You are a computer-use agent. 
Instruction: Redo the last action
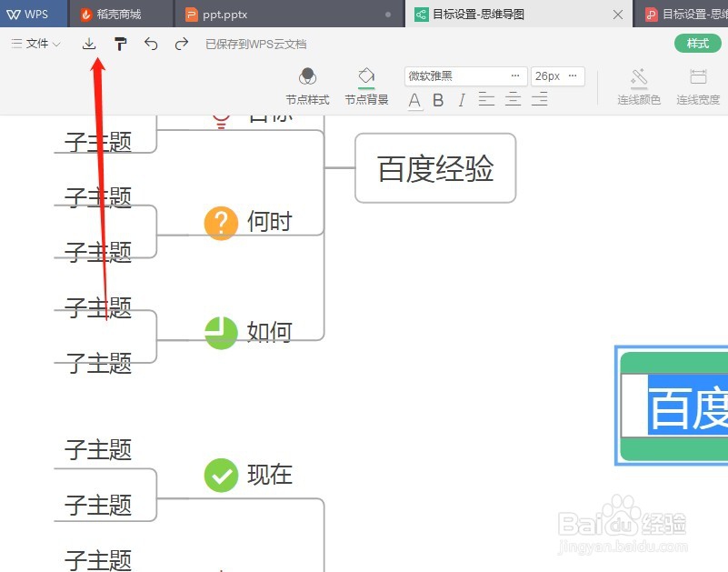[x=182, y=45]
